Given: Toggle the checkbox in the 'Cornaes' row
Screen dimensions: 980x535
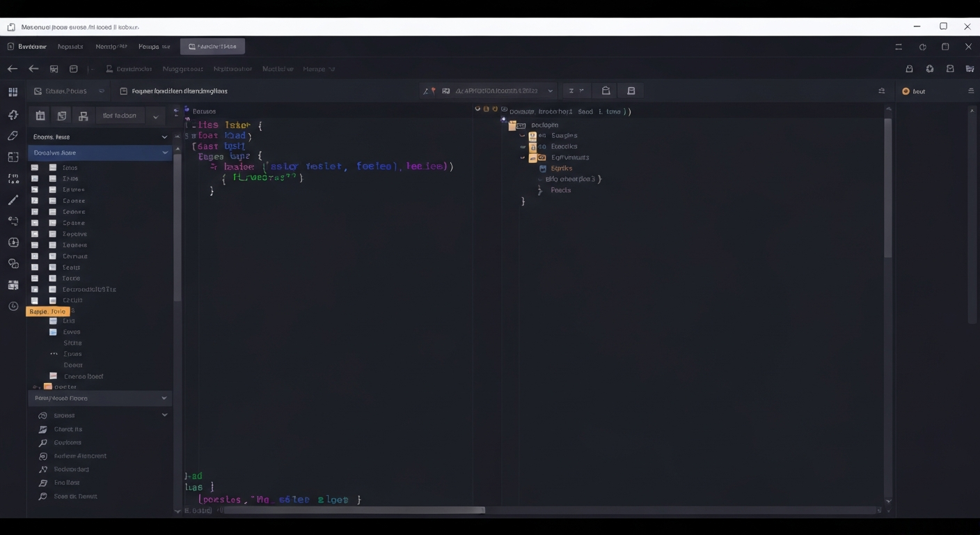Looking at the screenshot, I should [35, 256].
